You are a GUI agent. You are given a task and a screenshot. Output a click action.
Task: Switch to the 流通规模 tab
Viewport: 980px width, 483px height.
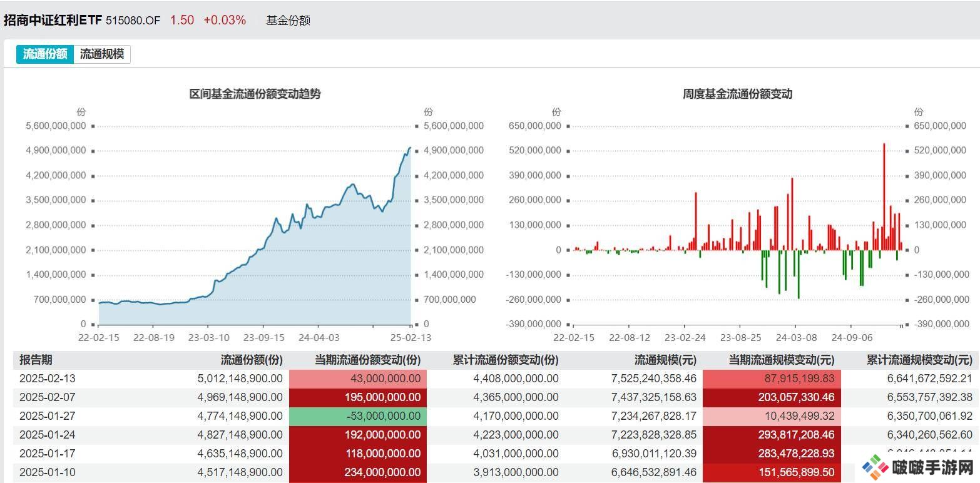pos(102,54)
